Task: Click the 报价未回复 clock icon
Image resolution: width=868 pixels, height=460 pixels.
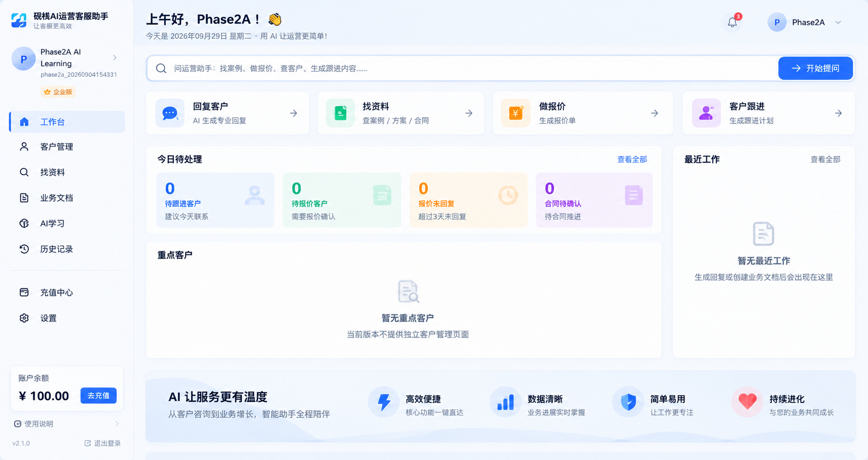Action: coord(508,195)
